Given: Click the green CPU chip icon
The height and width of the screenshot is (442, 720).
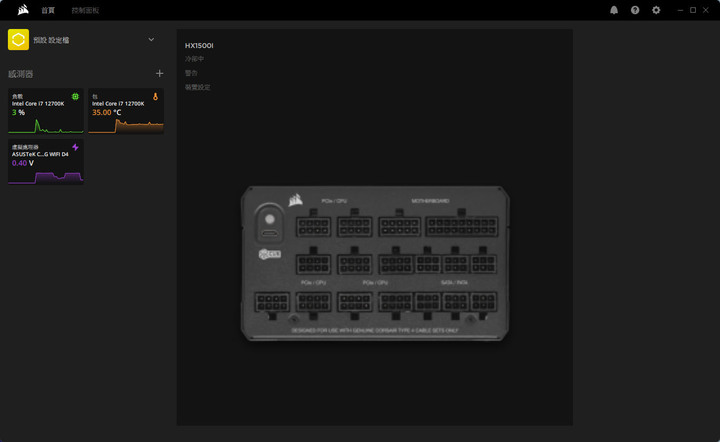Looking at the screenshot, I should 75,96.
